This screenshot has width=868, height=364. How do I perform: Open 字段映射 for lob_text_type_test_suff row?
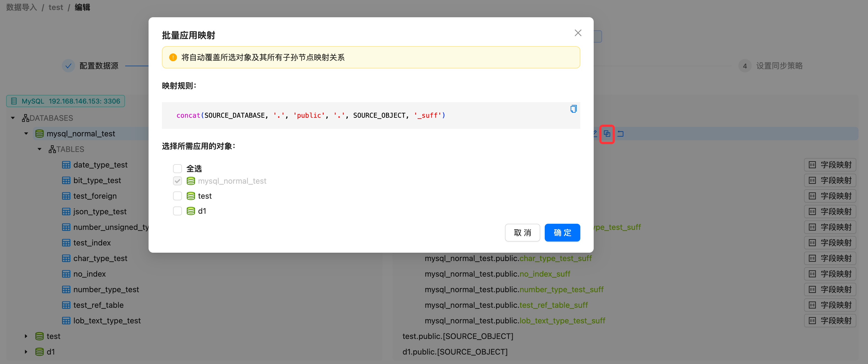tap(830, 321)
